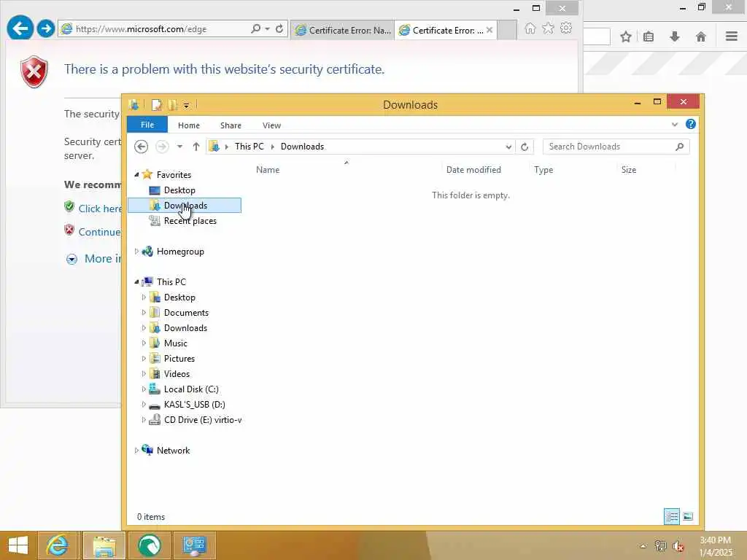Click network tray icon
747x560 pixels.
pos(660,545)
